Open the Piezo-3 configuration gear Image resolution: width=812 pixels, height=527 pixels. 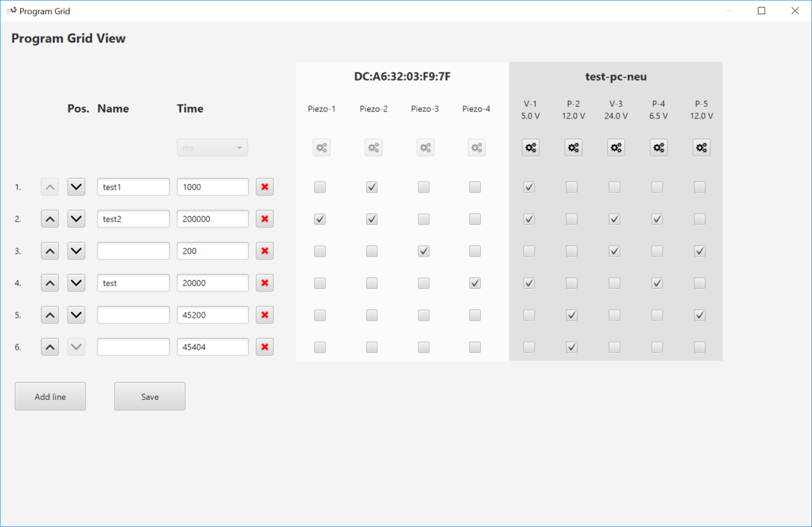tap(425, 147)
